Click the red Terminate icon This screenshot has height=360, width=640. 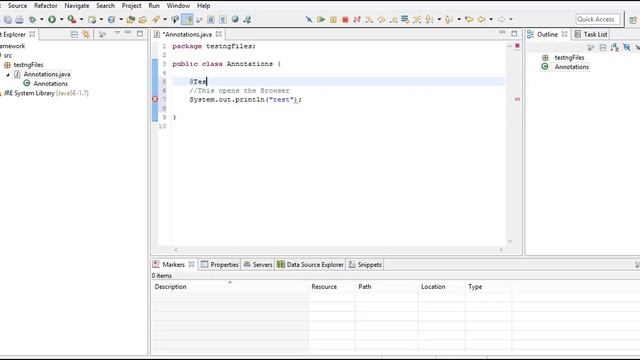[345, 19]
